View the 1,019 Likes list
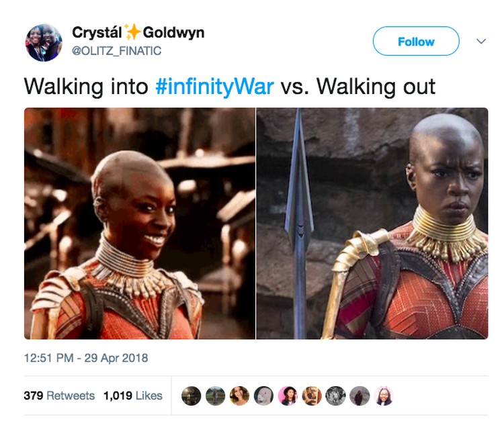Image resolution: width=504 pixels, height=423 pixels. tap(133, 395)
